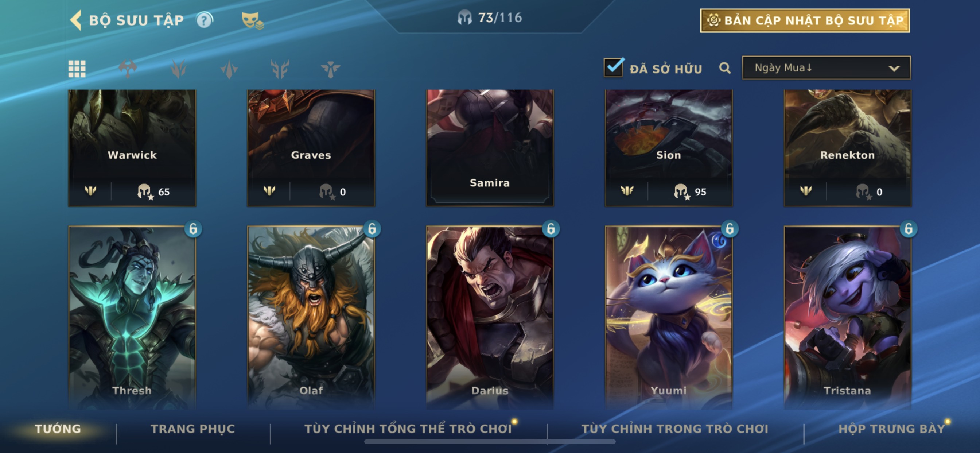Open the Hộp Trưng Bày tab
The image size is (980, 453).
pos(892,429)
